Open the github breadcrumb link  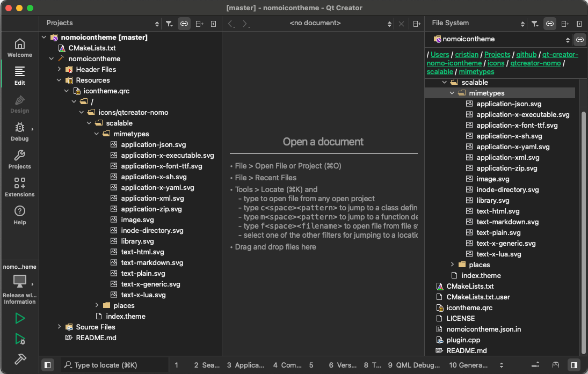point(526,54)
